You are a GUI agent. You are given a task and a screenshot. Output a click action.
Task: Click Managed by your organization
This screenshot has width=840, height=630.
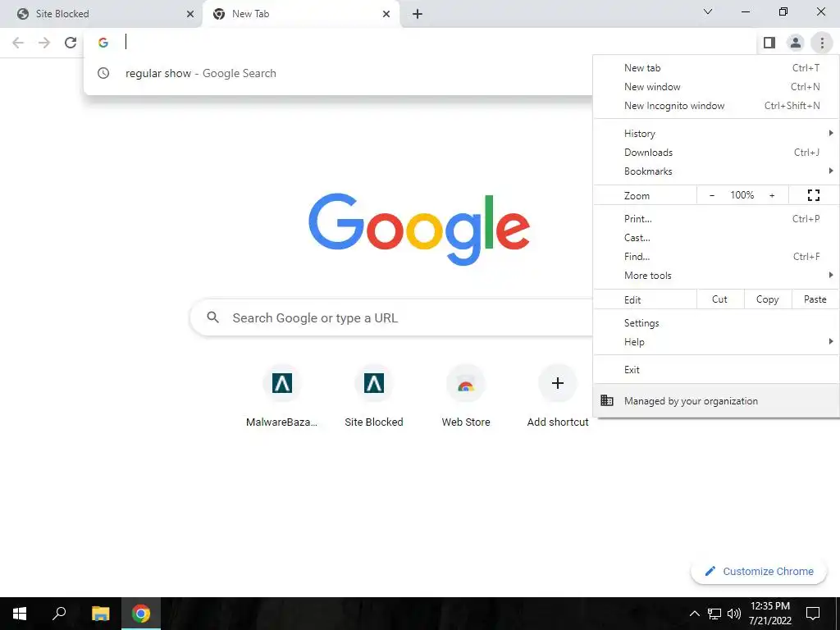click(716, 400)
